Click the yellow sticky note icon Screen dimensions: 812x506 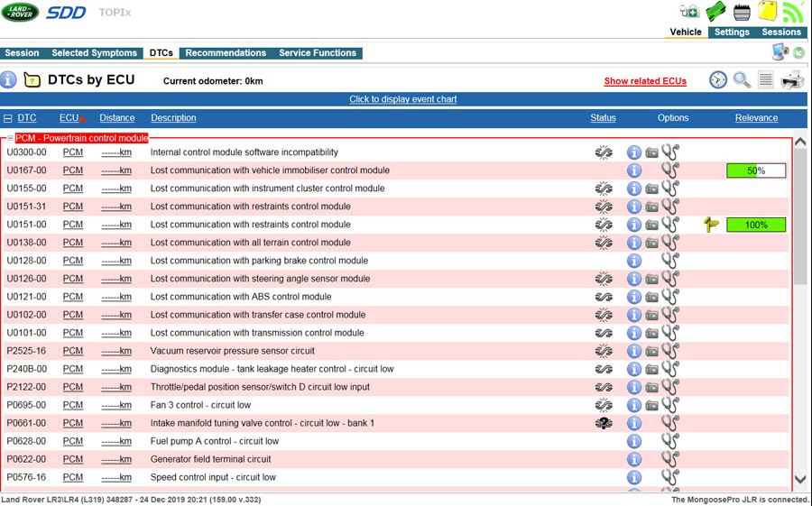(x=768, y=10)
